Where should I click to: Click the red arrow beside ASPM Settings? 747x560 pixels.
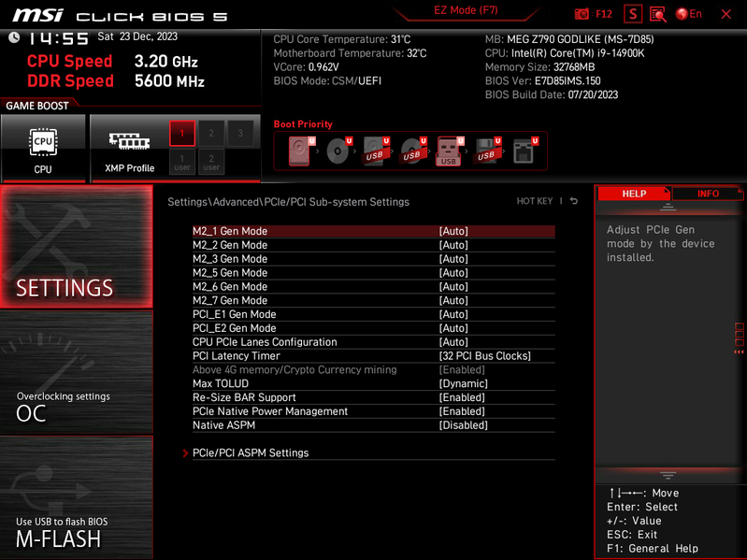[x=185, y=452]
